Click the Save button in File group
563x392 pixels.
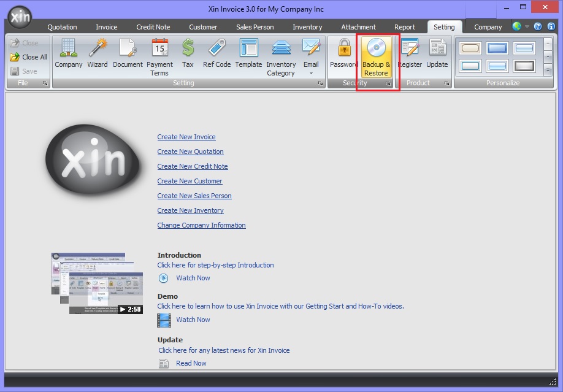point(24,71)
